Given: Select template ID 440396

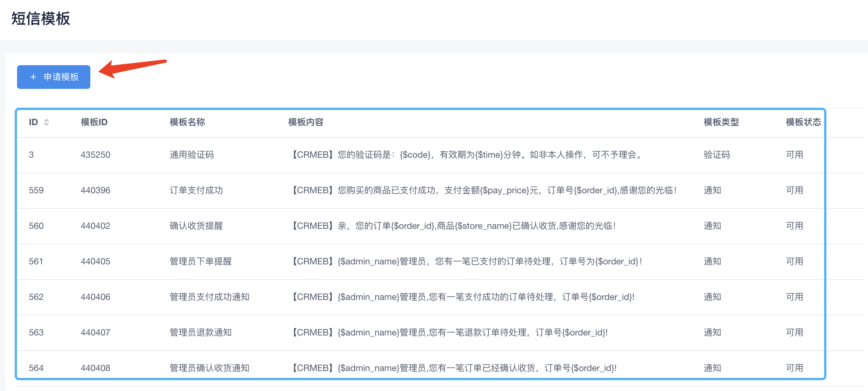Looking at the screenshot, I should [96, 190].
